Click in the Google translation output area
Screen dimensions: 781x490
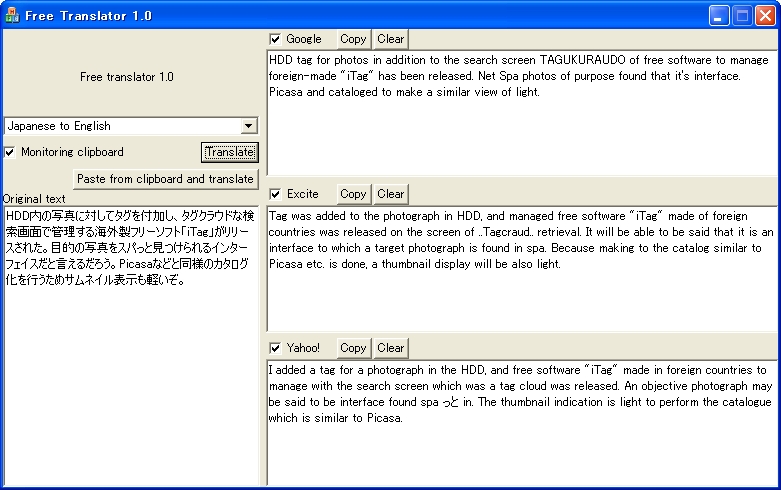coord(522,113)
